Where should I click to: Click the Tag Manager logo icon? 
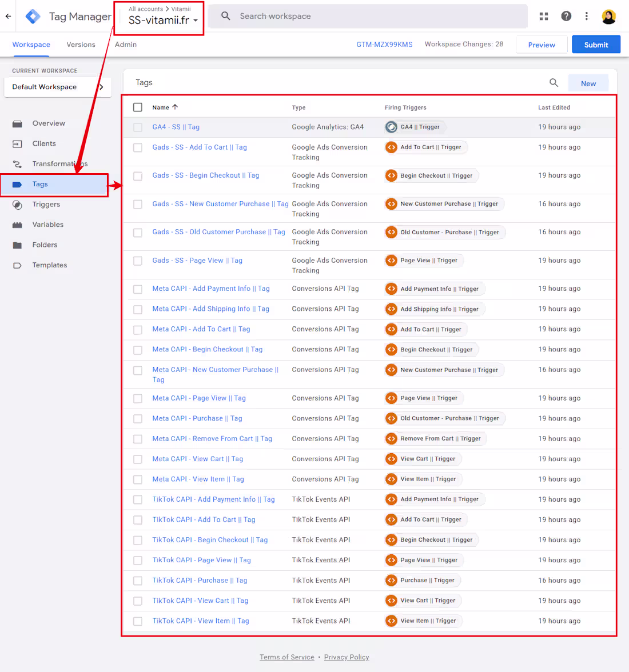pos(33,16)
